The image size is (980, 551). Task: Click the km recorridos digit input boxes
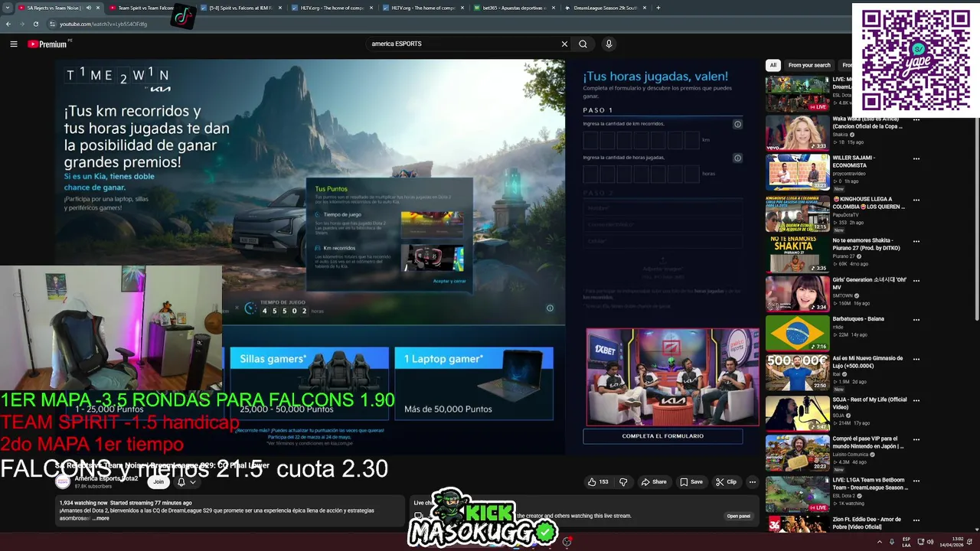641,140
